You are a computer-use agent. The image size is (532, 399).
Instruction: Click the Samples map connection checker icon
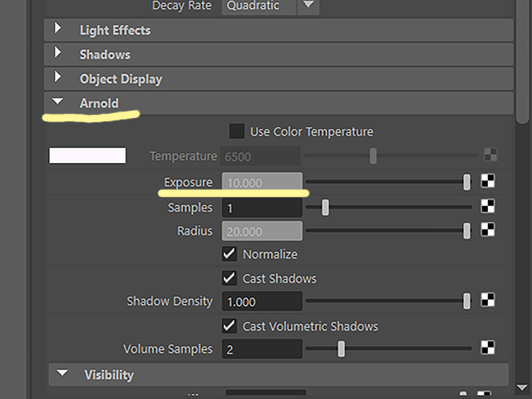pos(488,206)
